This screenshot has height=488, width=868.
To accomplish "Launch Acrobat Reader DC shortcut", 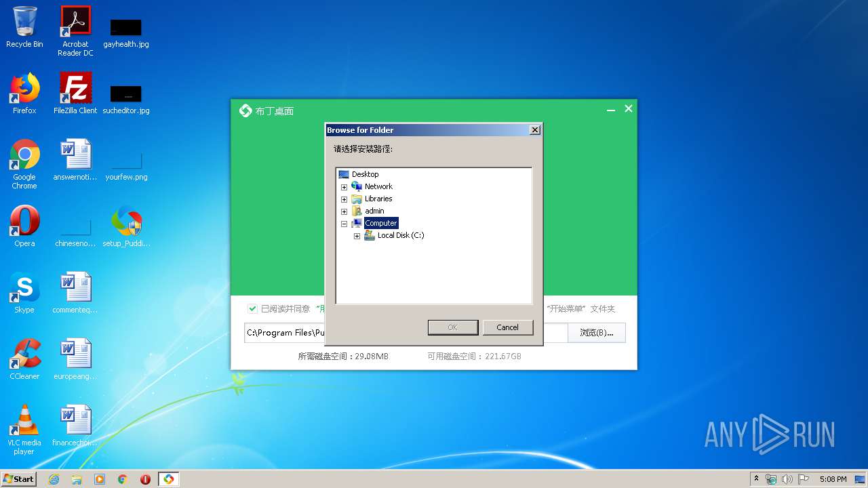I will (x=75, y=30).
